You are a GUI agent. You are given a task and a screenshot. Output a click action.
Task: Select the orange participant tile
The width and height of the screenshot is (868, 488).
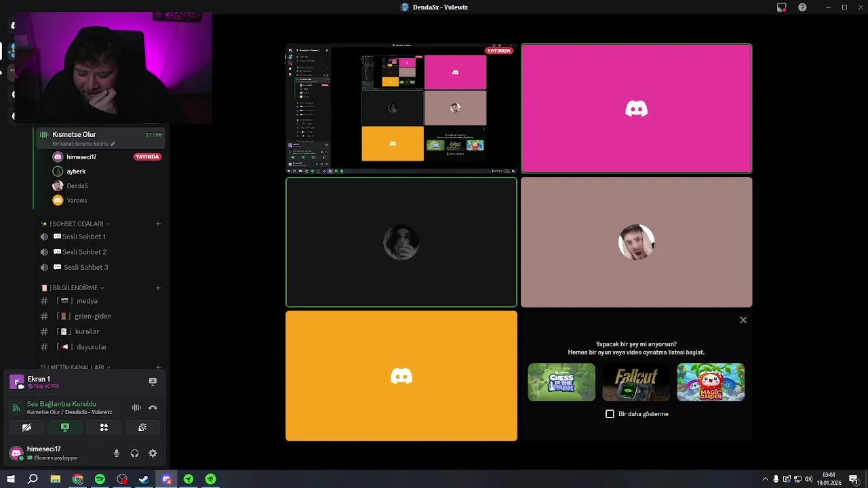click(x=401, y=376)
